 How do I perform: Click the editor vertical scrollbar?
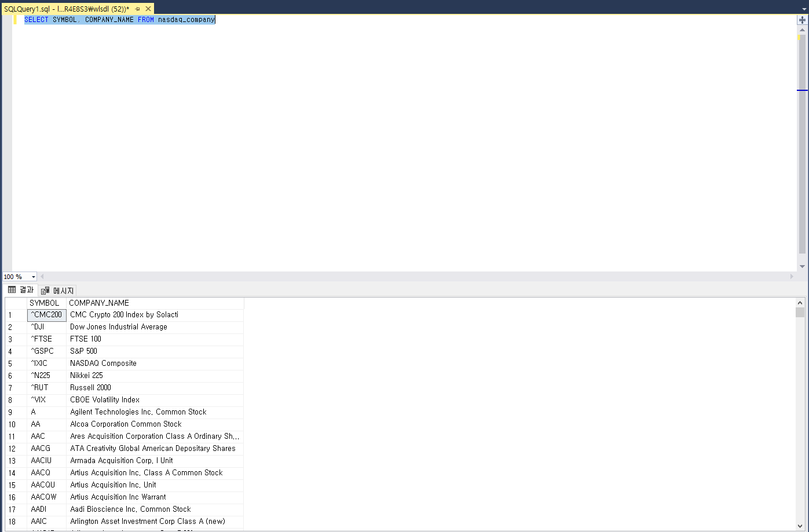(x=802, y=145)
